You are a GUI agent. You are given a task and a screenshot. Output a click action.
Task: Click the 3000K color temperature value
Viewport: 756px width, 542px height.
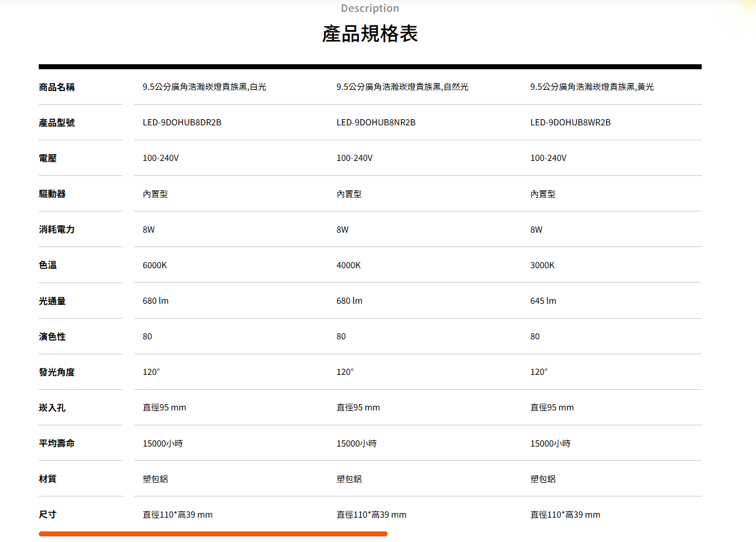coord(542,265)
